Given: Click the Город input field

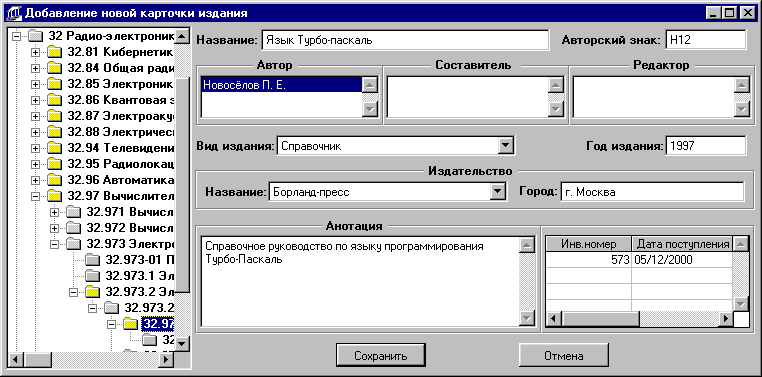Looking at the screenshot, I should click(652, 192).
